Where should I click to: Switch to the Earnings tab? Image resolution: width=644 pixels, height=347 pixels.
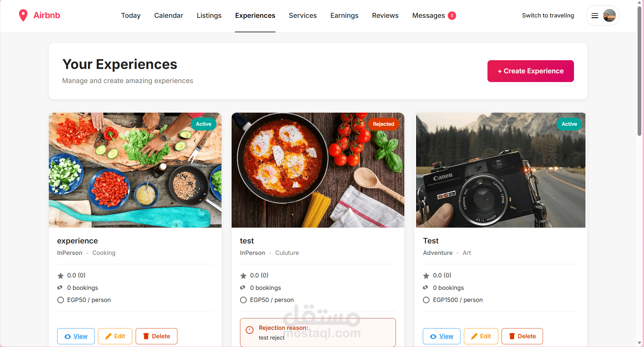coord(344,15)
